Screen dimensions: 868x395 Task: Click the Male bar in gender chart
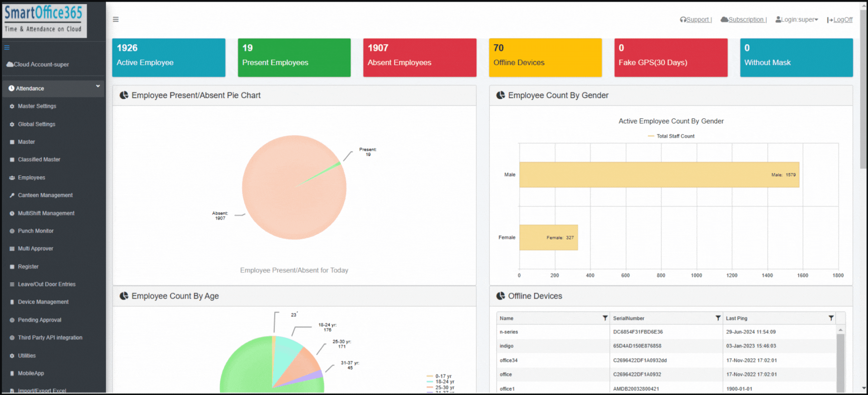click(x=659, y=175)
